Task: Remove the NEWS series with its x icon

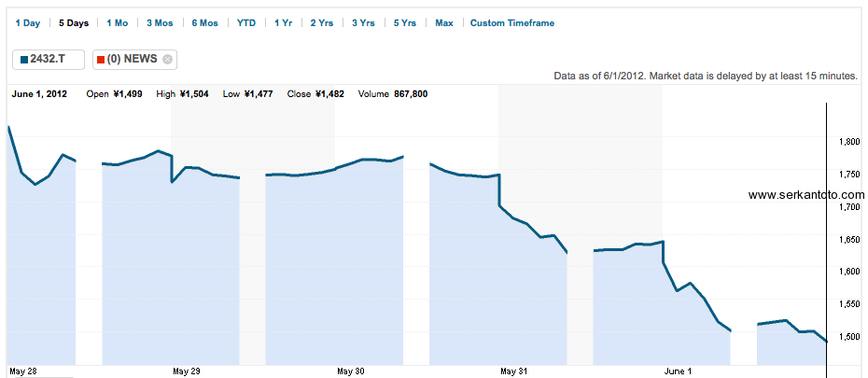Action: [168, 60]
